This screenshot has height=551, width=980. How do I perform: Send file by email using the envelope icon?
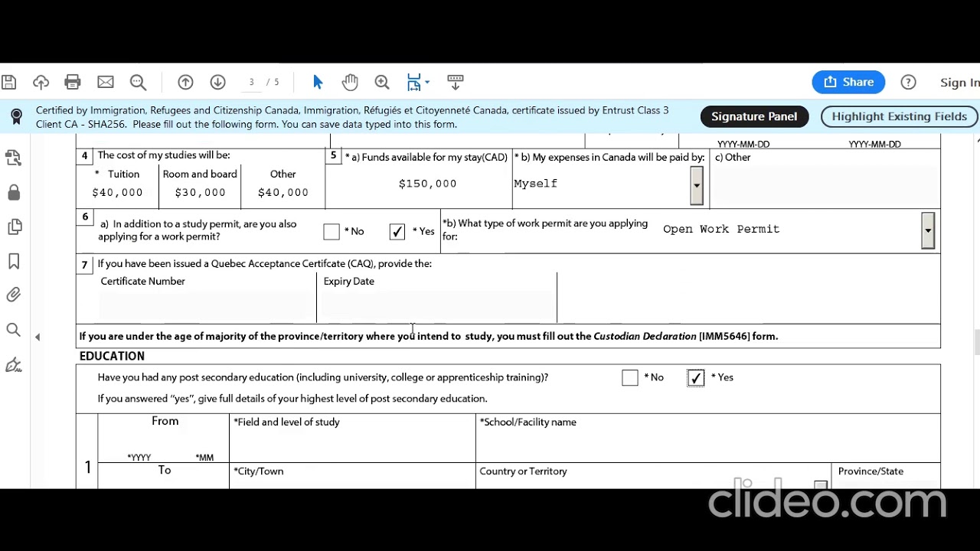point(106,82)
